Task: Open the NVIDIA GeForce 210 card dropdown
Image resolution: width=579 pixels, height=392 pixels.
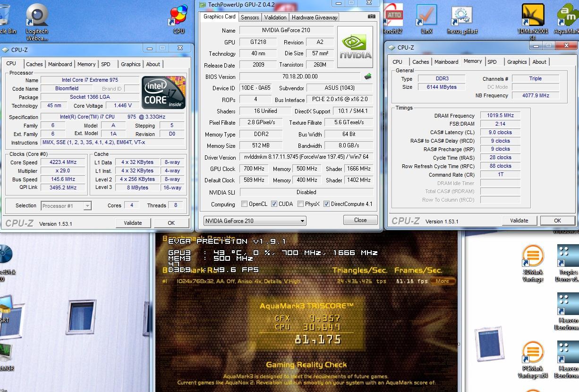Action: [x=255, y=221]
